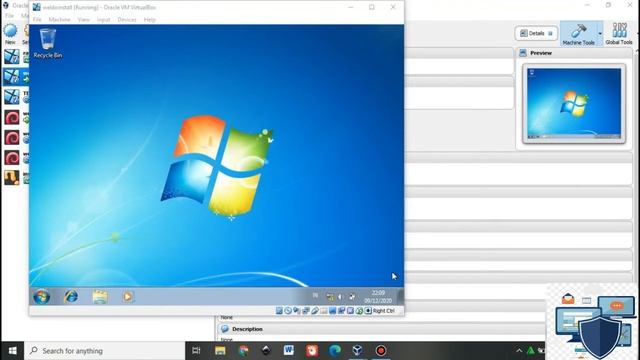Screen dimensions: 640x360
Task: Click the Details button in VirtualBox Manager
Action: tap(536, 33)
